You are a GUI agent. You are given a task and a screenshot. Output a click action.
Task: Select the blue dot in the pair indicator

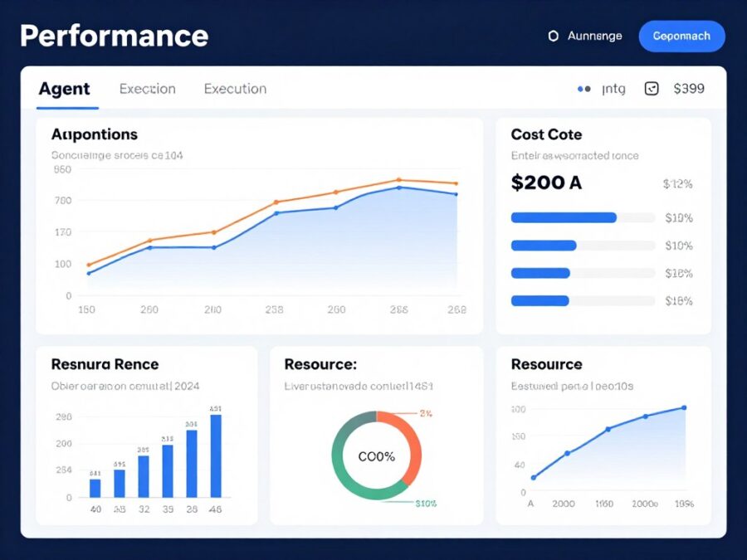click(x=579, y=88)
